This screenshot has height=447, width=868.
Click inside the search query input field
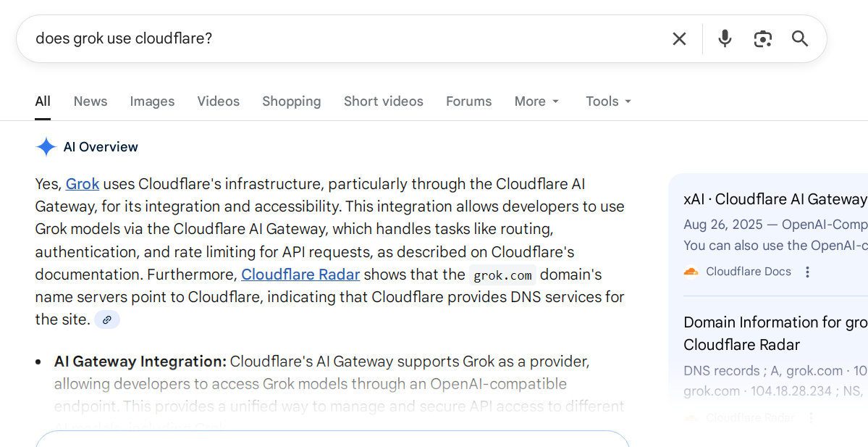[x=290, y=38]
